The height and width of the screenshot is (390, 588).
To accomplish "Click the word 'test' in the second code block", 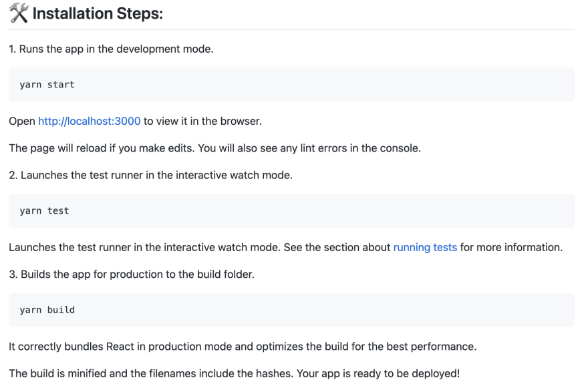I will 58,211.
